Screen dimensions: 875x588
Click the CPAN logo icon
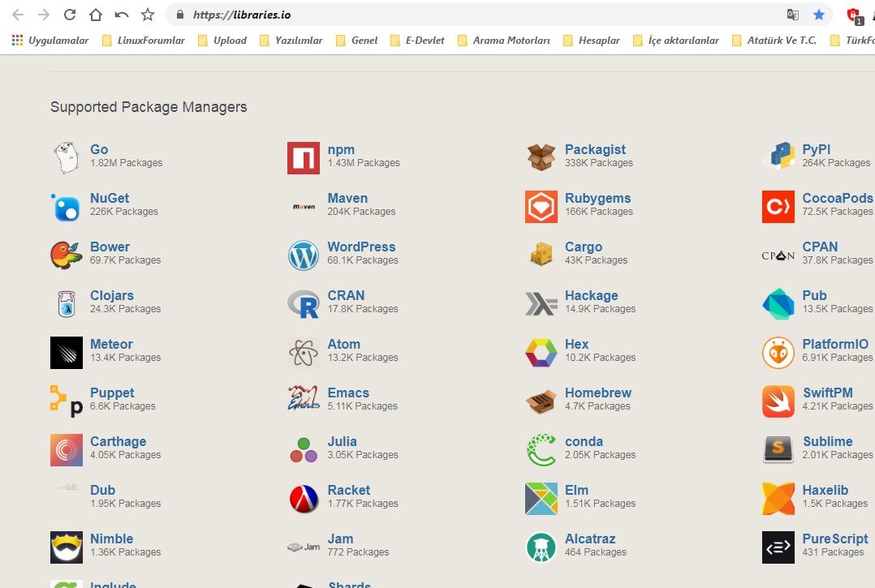(778, 255)
